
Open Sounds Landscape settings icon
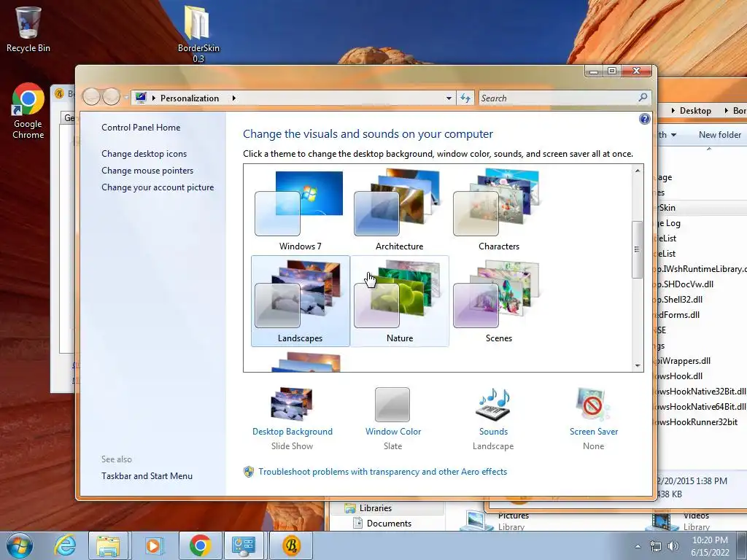tap(492, 404)
